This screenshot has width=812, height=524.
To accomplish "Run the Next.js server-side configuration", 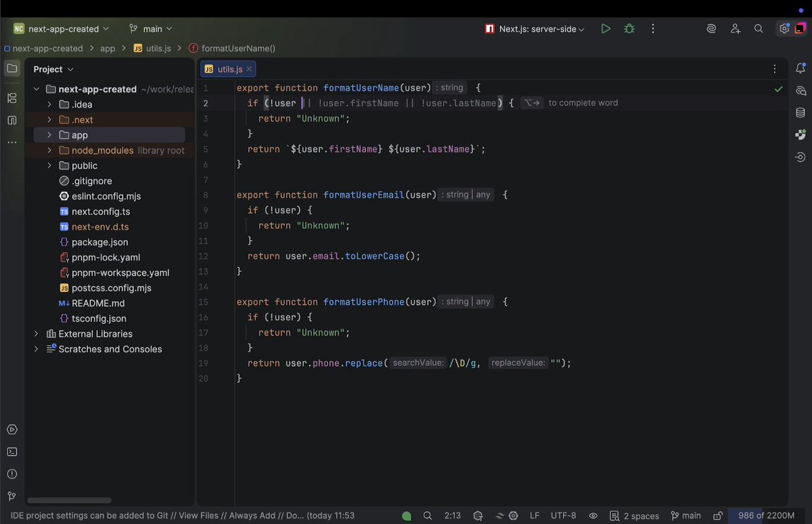I will tap(606, 29).
